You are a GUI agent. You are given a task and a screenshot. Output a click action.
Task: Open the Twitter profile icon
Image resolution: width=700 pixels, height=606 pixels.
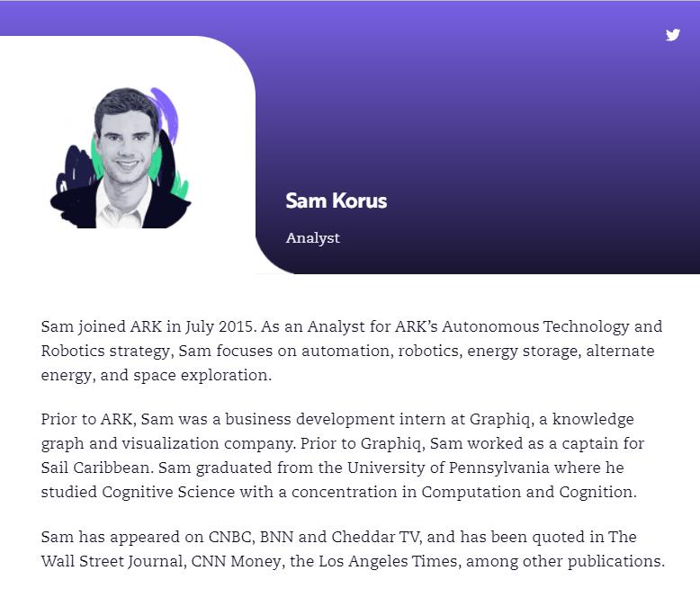tap(673, 35)
